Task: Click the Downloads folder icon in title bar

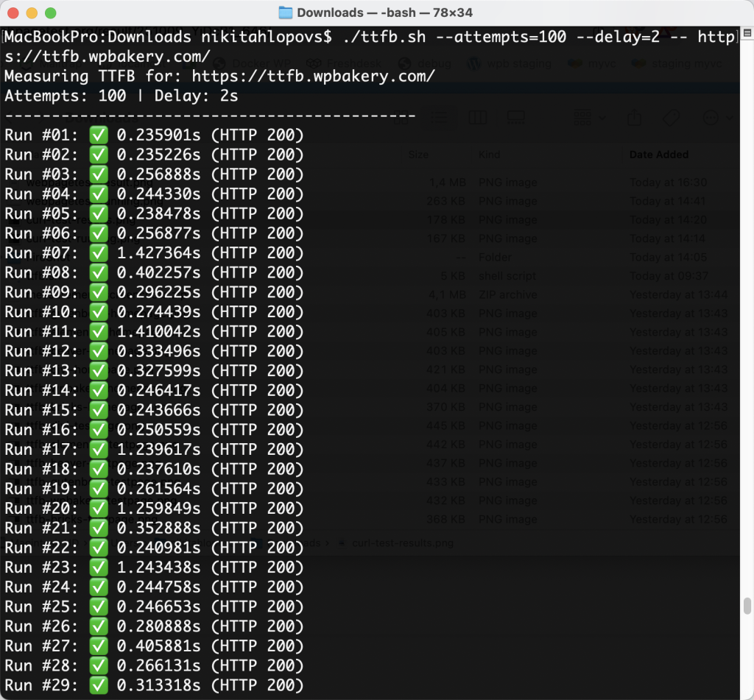Action: click(286, 13)
